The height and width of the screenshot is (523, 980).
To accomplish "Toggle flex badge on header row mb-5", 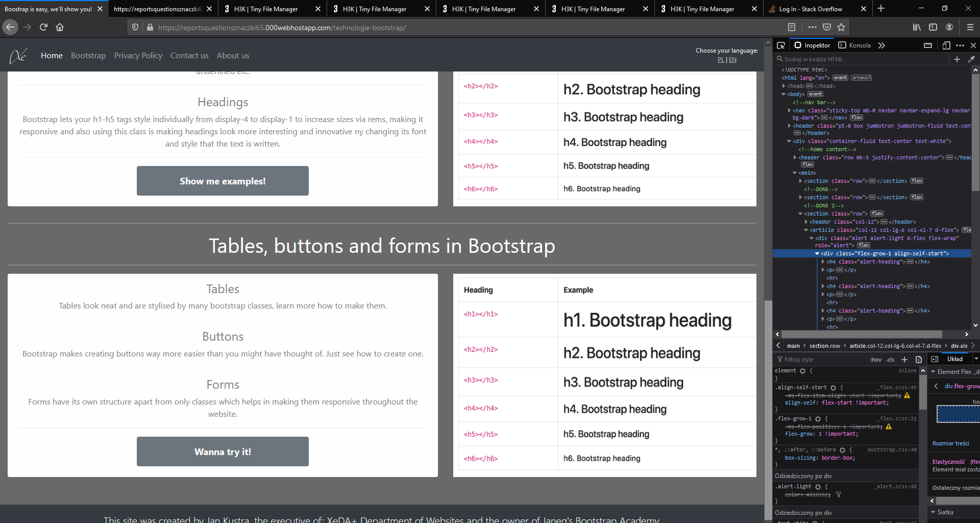I will 807,164.
